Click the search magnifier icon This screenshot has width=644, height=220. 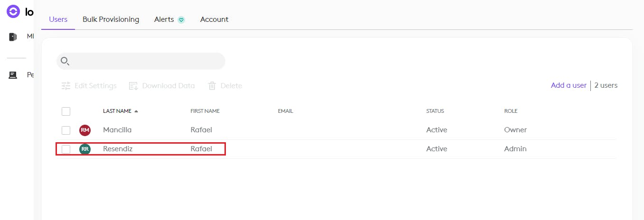coord(65,61)
